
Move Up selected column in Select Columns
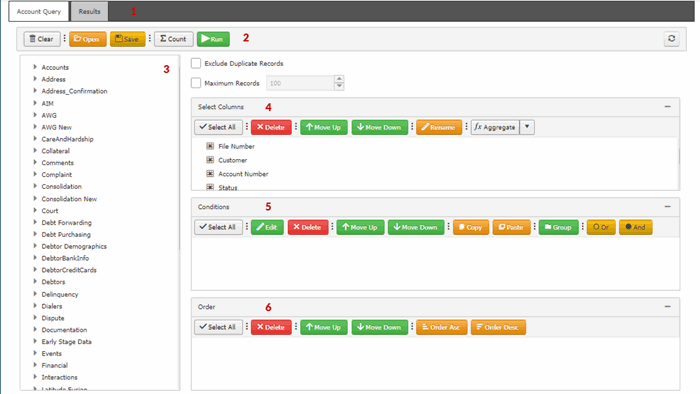(x=324, y=127)
